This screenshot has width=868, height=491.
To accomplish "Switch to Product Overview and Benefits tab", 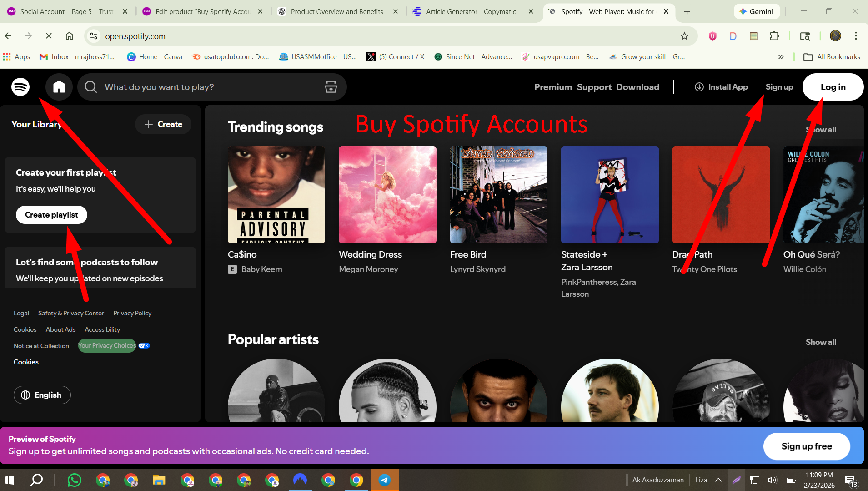I will coord(337,11).
